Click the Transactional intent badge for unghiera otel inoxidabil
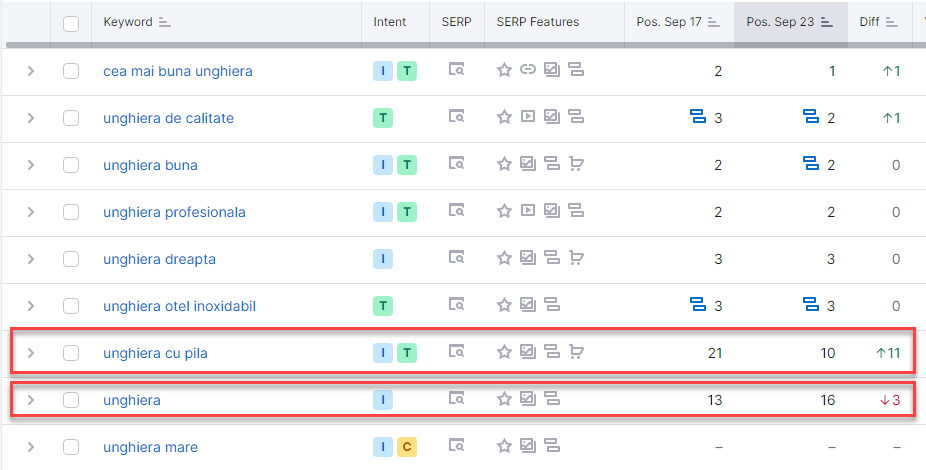This screenshot has width=926, height=470. pos(383,306)
